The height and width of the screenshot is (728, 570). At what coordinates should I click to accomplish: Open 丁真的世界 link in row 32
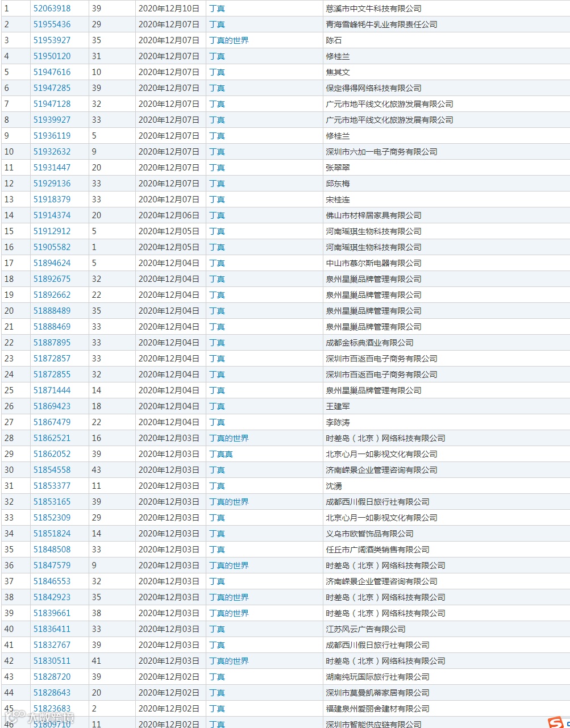coord(229,502)
